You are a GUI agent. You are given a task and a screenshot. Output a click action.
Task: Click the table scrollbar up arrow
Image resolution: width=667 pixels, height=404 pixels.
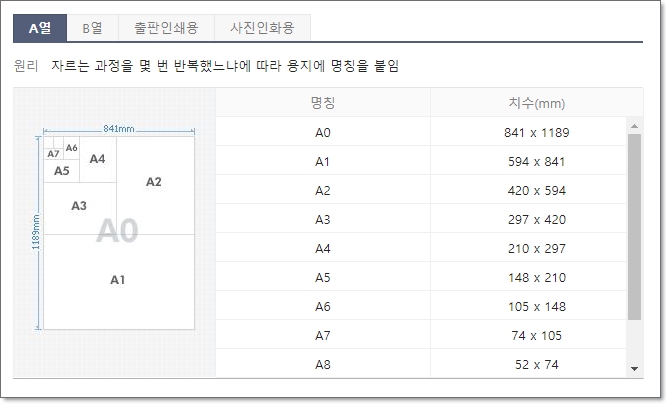[634, 126]
